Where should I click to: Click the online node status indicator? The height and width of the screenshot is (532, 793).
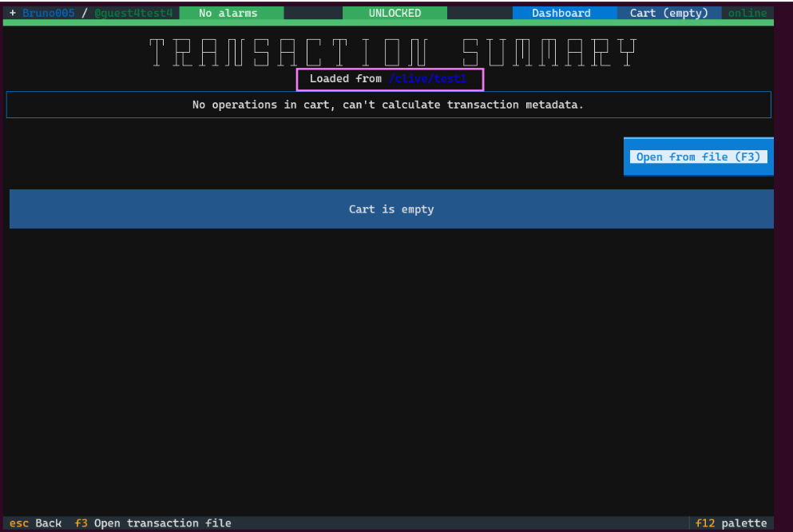click(747, 13)
